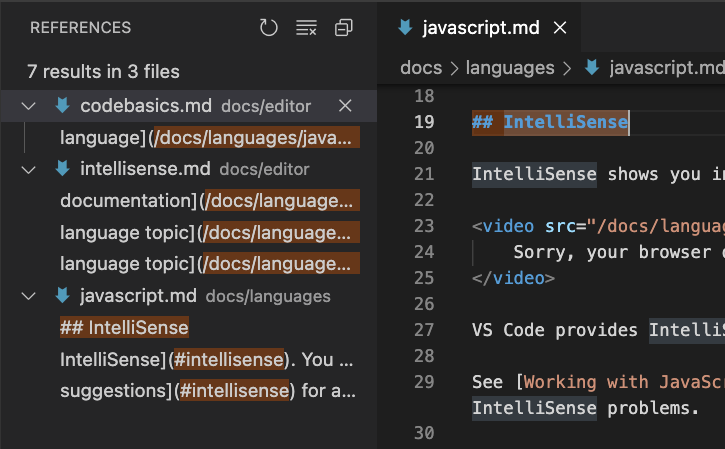Click the javascript.md file icon in references
The height and width of the screenshot is (449, 725).
click(62, 296)
